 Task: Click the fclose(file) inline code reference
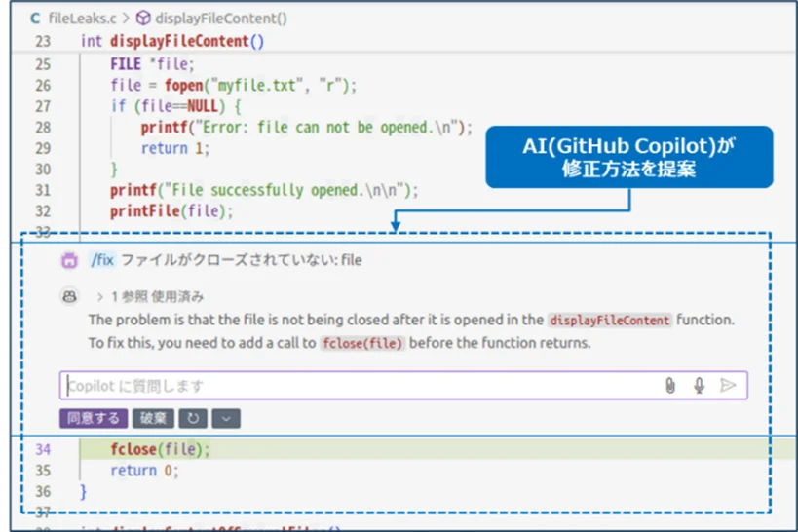coord(362,343)
